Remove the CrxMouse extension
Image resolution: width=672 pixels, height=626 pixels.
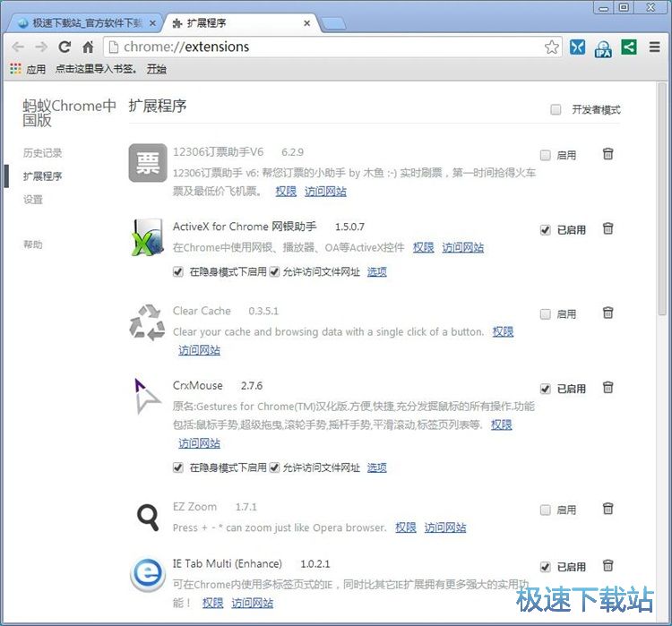[x=607, y=388]
